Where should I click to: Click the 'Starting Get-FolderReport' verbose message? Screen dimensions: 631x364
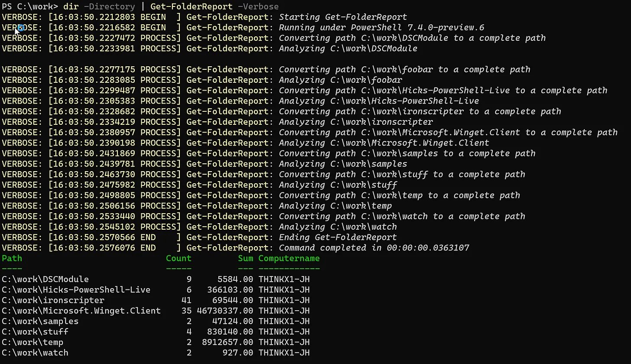343,17
